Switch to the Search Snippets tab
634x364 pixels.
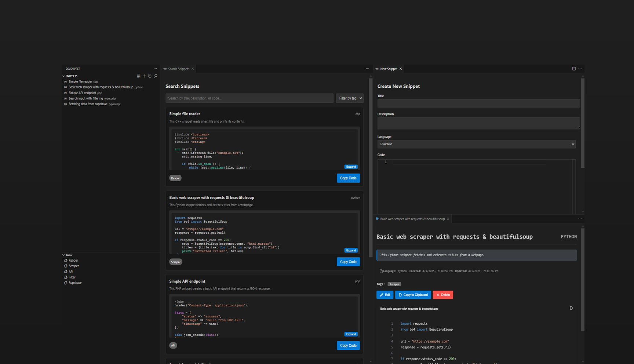pos(178,69)
